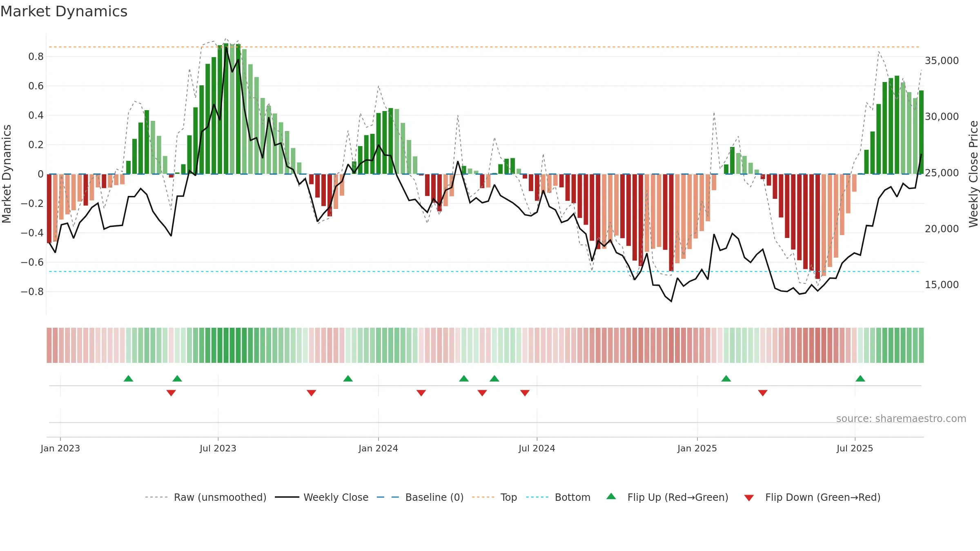Click the green flip-up marker just after Jan 2025
This screenshot has width=980, height=551.
(x=726, y=378)
